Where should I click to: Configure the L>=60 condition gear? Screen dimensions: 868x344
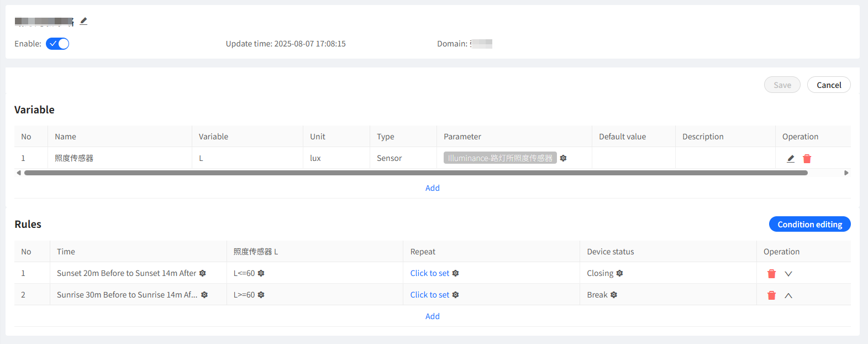click(x=261, y=295)
